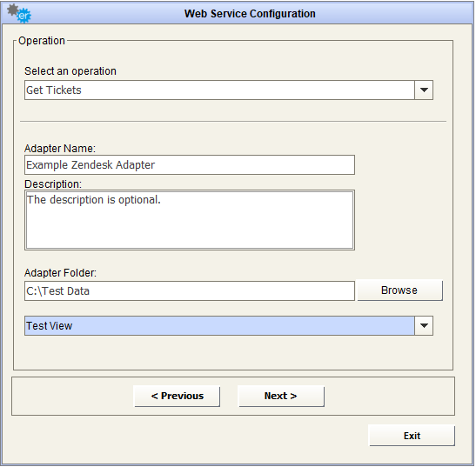476x467 pixels.
Task: Expand the Get Tickets operation dropdown arrow
Action: pyautogui.click(x=425, y=90)
